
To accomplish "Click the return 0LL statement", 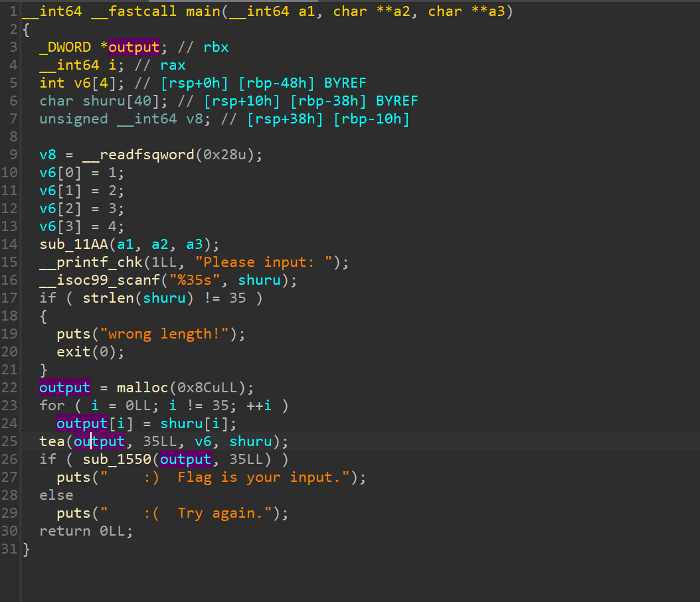I will [86, 531].
